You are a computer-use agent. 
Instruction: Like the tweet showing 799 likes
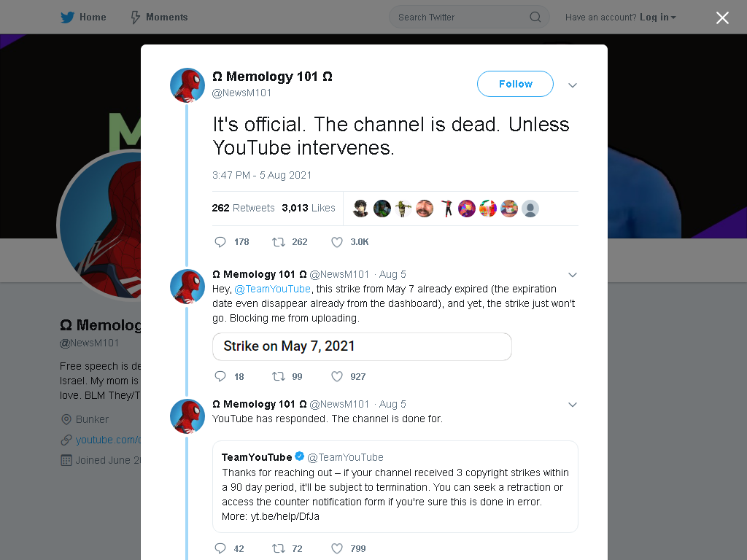tap(337, 548)
